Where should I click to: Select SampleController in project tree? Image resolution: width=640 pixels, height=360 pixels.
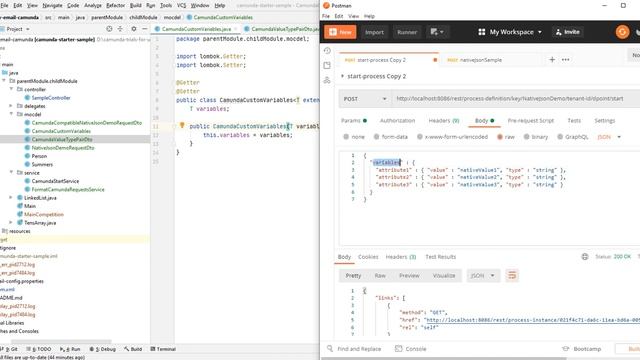pos(51,98)
